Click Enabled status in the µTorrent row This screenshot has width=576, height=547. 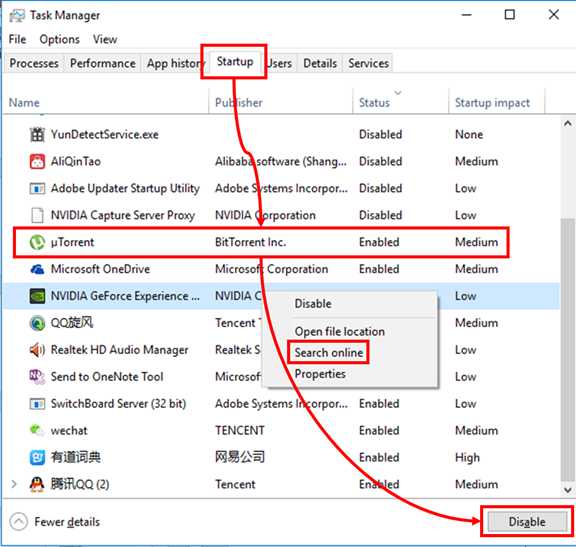[379, 242]
